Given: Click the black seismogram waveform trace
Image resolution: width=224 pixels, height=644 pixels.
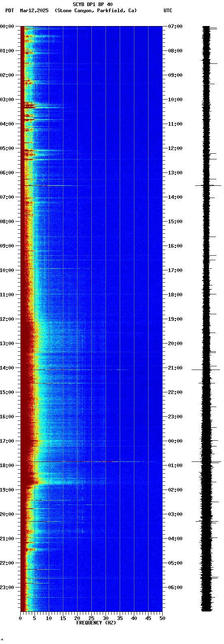Looking at the screenshot, I should pos(207,319).
